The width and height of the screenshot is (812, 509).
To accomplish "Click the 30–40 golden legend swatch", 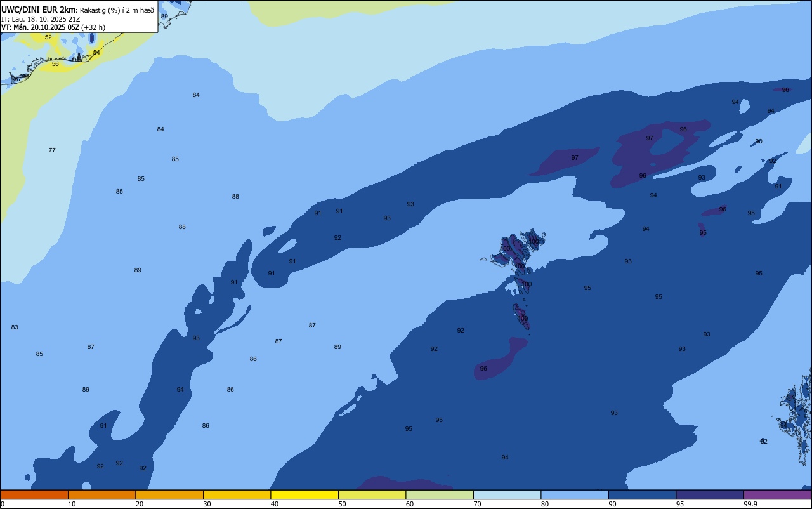I will pyautogui.click(x=237, y=494).
